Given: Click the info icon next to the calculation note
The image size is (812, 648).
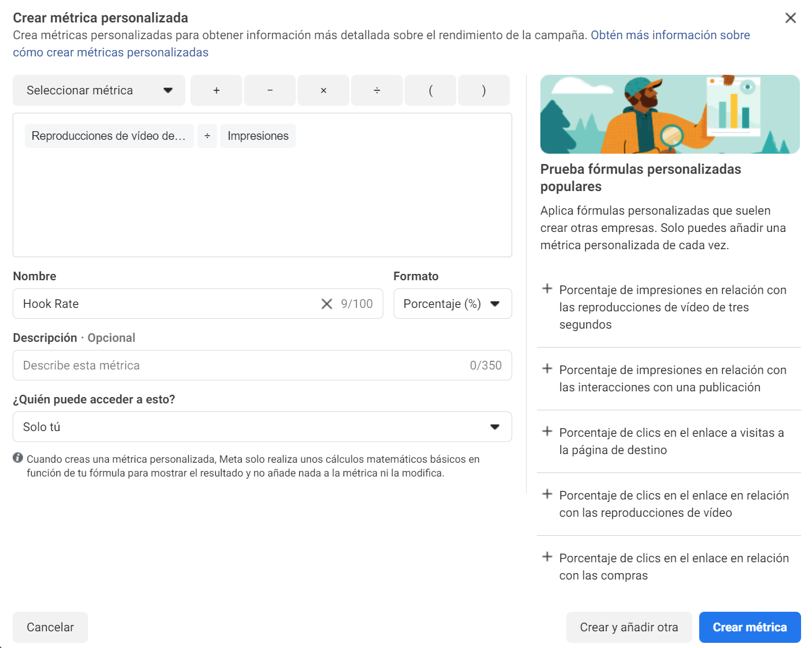Looking at the screenshot, I should pos(18,458).
